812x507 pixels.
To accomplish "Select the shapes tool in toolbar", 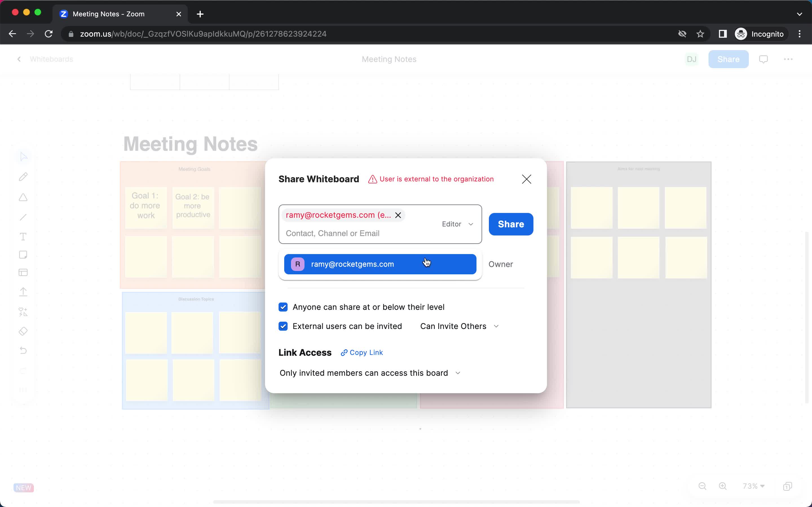I will point(23,197).
